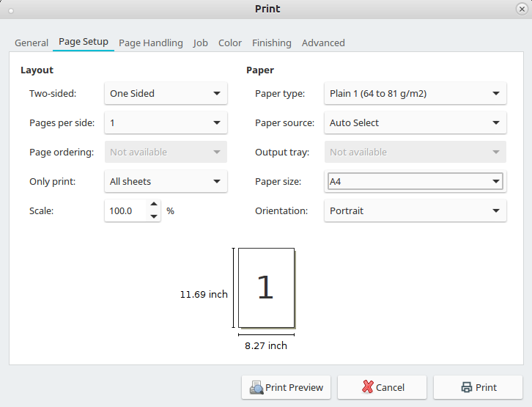Screen dimensions: 532x407
Task: Switch to the Advanced tab
Action: click(323, 43)
